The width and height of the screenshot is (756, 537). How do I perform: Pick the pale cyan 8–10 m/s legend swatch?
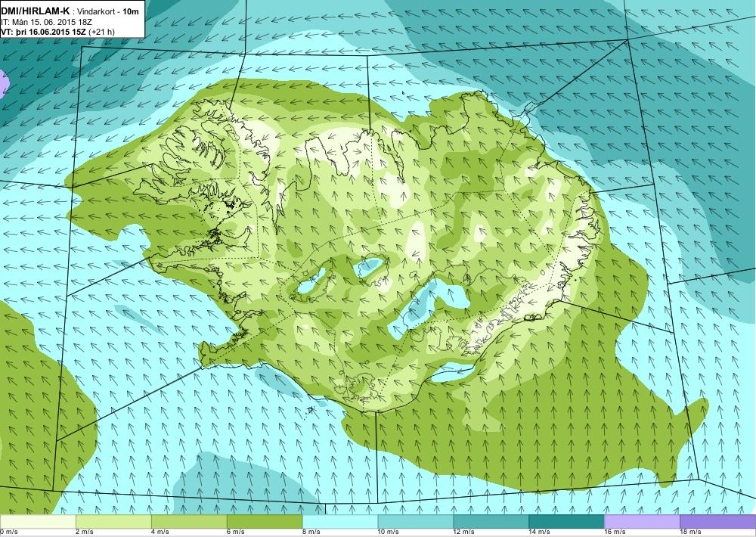[x=340, y=522]
